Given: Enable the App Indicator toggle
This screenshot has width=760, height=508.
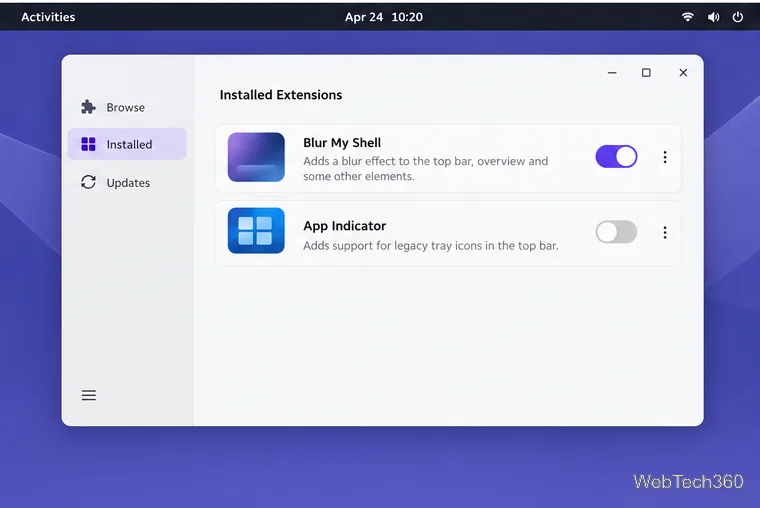Looking at the screenshot, I should click(x=616, y=232).
